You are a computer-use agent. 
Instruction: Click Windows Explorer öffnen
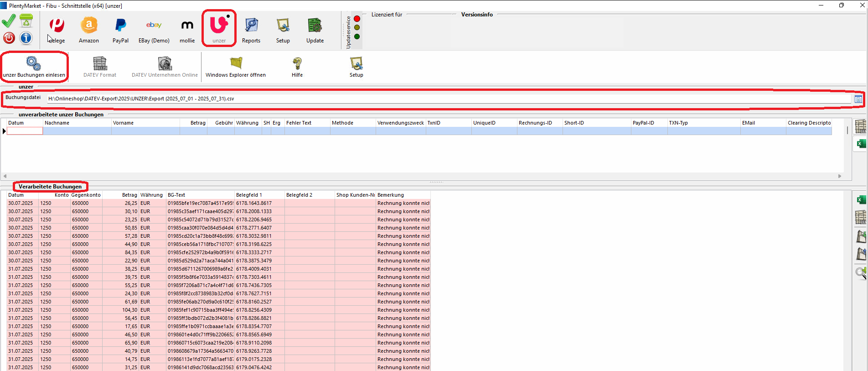235,67
